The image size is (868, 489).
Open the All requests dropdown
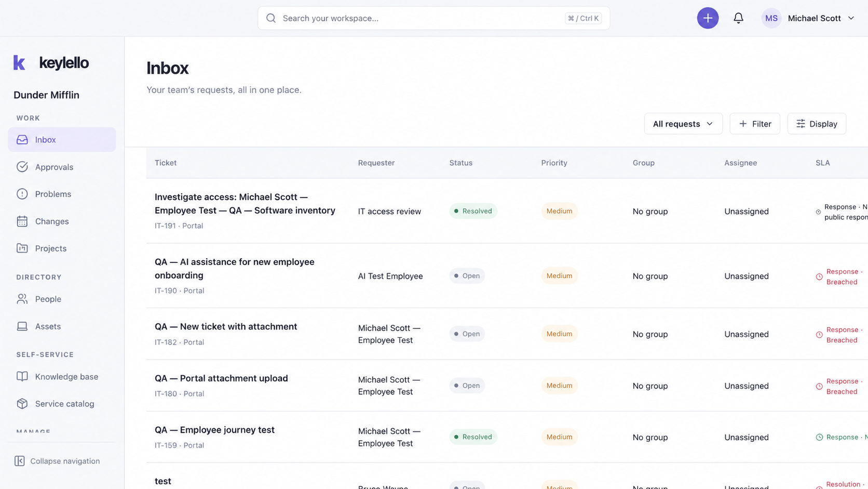(x=683, y=124)
